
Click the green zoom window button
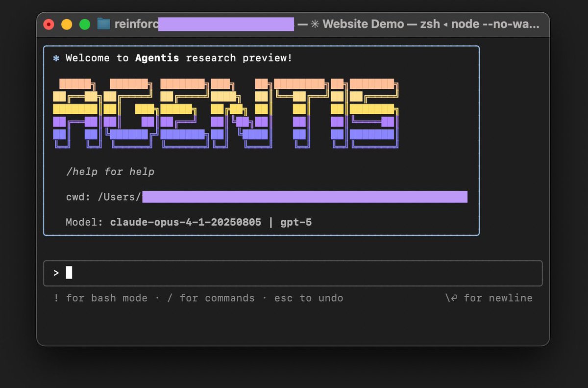[85, 24]
